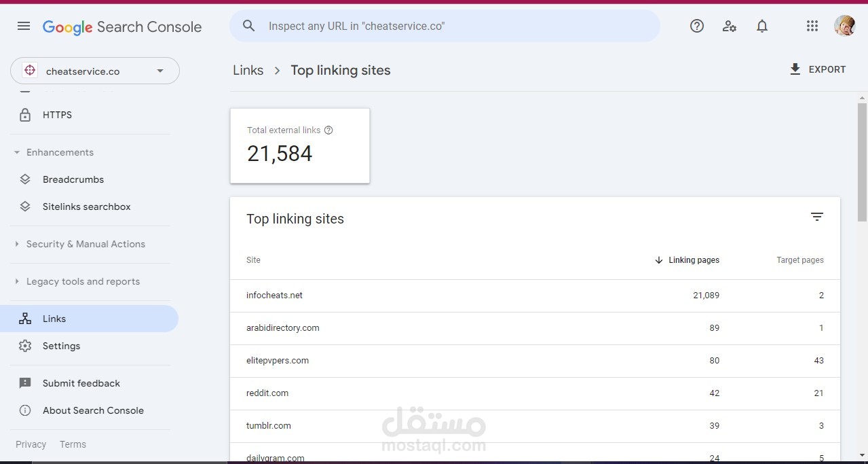The width and height of the screenshot is (868, 464).
Task: Sort by Linking pages column
Action: (694, 260)
